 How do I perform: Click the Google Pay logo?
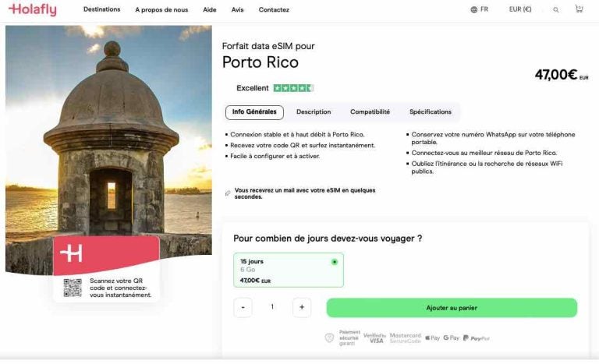click(x=451, y=338)
